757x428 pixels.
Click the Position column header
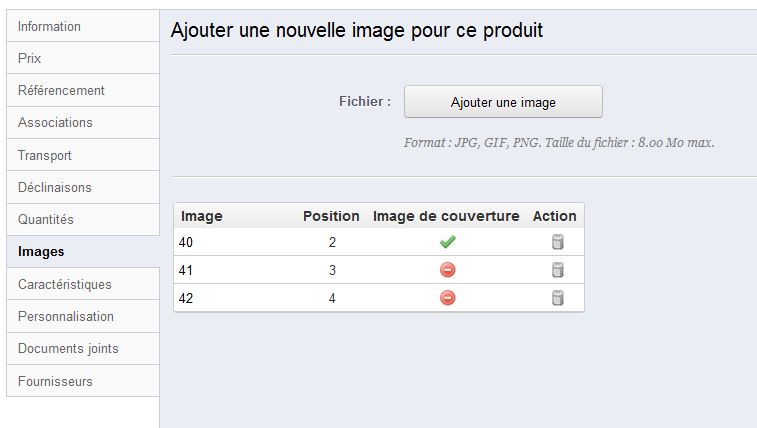click(331, 216)
